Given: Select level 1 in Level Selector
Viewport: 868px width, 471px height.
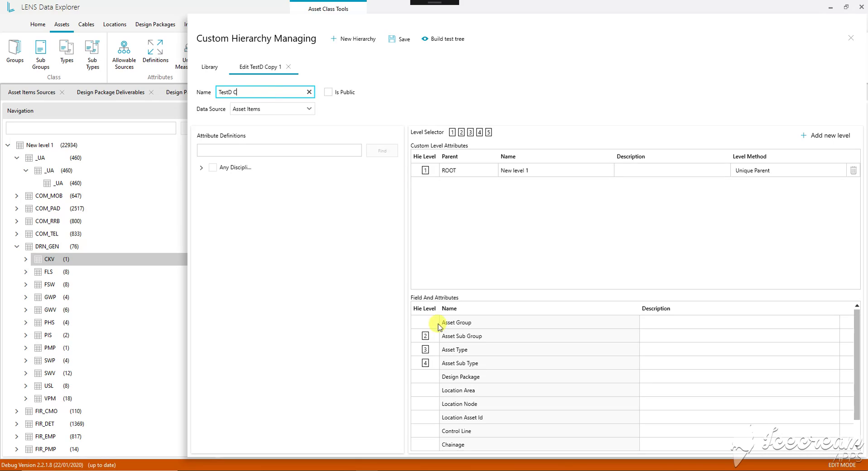Looking at the screenshot, I should [452, 132].
